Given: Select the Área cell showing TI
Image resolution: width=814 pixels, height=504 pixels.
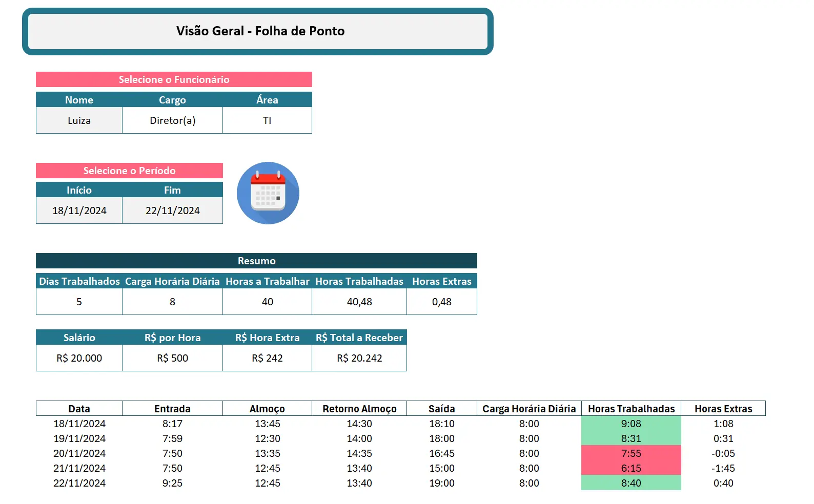Looking at the screenshot, I should click(267, 120).
